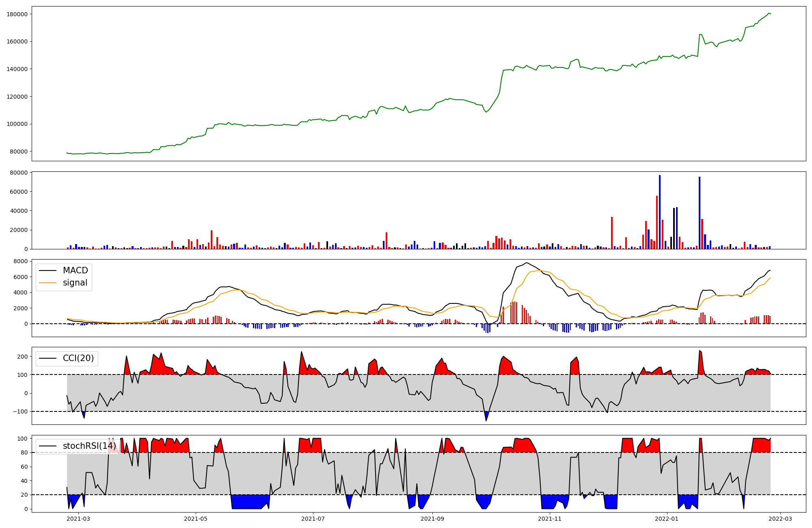Viewport: 812px width, 528px height.
Task: Click the 8000 MACD axis label
Action: click(x=20, y=261)
